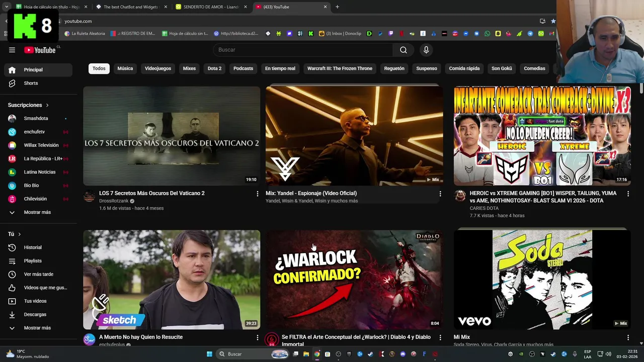
Task: Expand Mostrar más under Tú section
Action: point(38,328)
